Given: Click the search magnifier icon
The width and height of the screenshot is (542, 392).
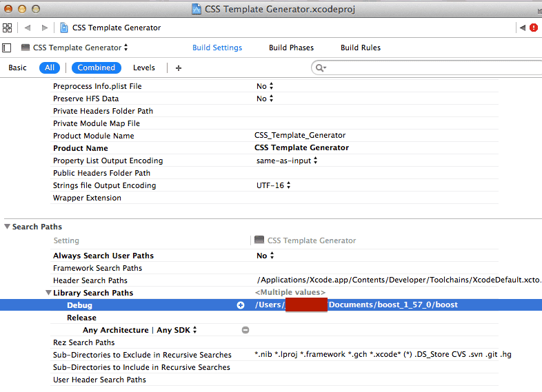Looking at the screenshot, I should click(x=320, y=68).
